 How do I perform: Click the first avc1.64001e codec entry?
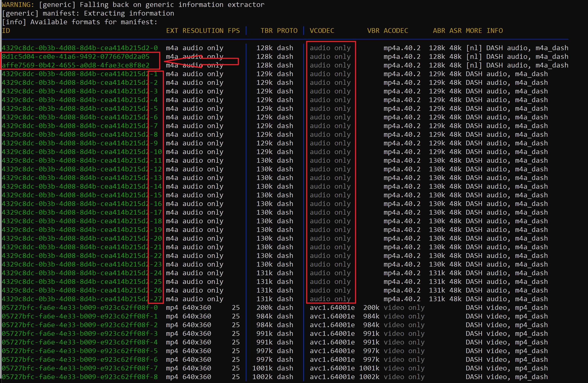point(332,307)
